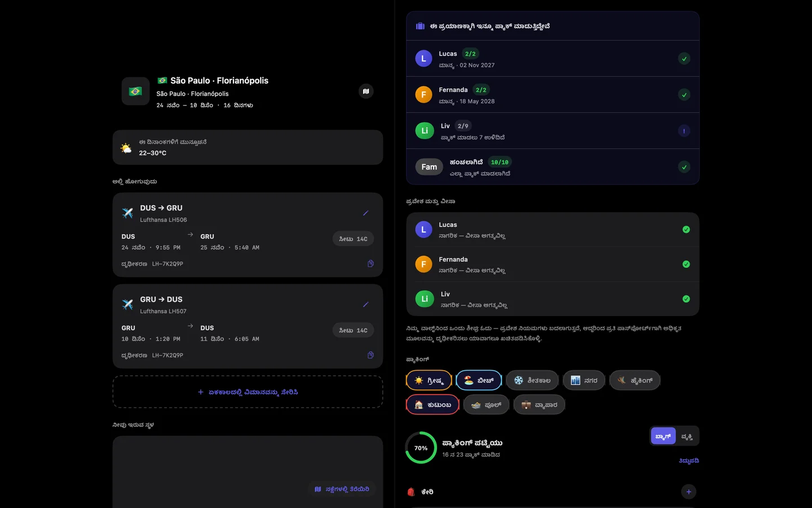This screenshot has height=508, width=812.
Task: Toggle the ಬೀಚ್ (beach) packing chip
Action: pos(479,380)
